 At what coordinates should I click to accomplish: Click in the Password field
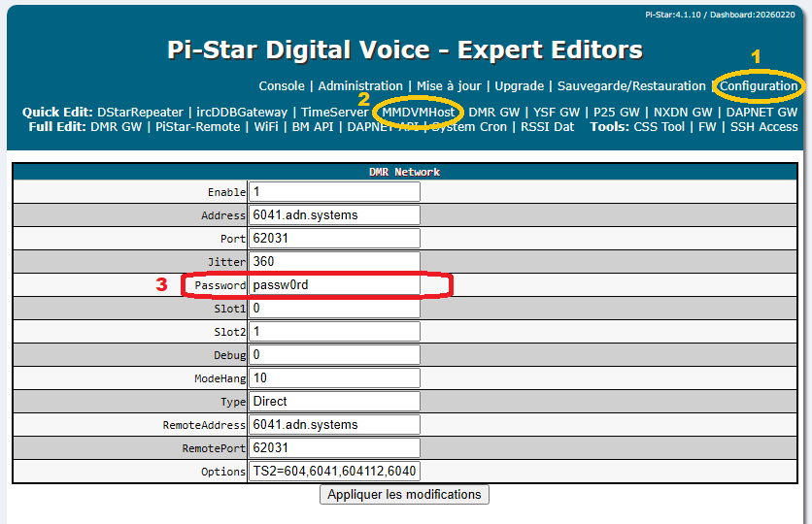click(334, 285)
